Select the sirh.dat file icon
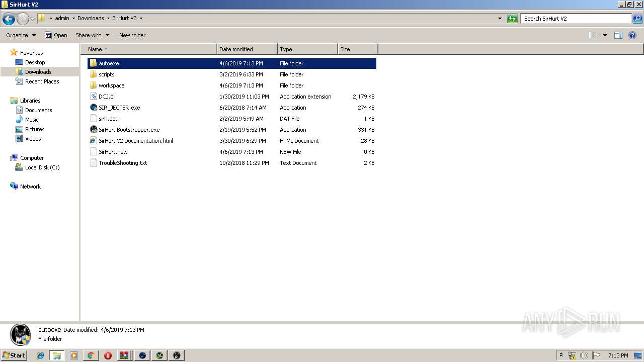Viewport: 644px width, 362px height. [x=94, y=119]
